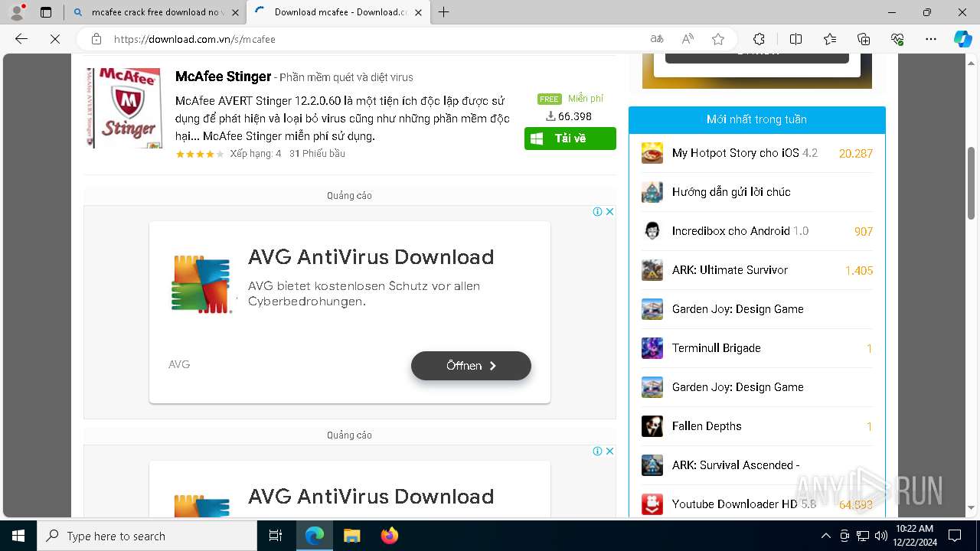Open Task View on the taskbar
The width and height of the screenshot is (980, 551).
point(276,536)
